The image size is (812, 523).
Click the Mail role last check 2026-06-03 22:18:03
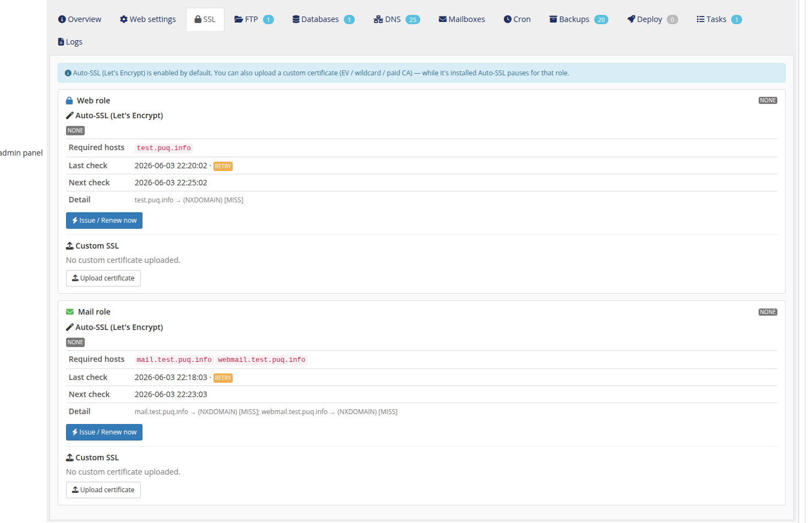171,377
